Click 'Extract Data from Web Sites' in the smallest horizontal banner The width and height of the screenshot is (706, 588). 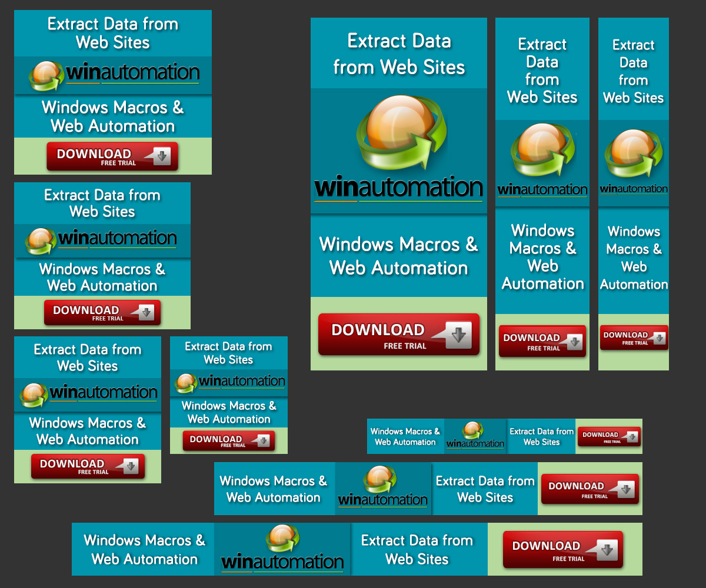click(541, 436)
